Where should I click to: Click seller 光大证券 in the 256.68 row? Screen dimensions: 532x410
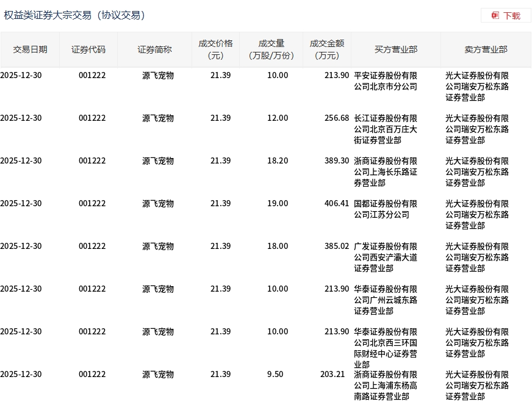[477, 129]
